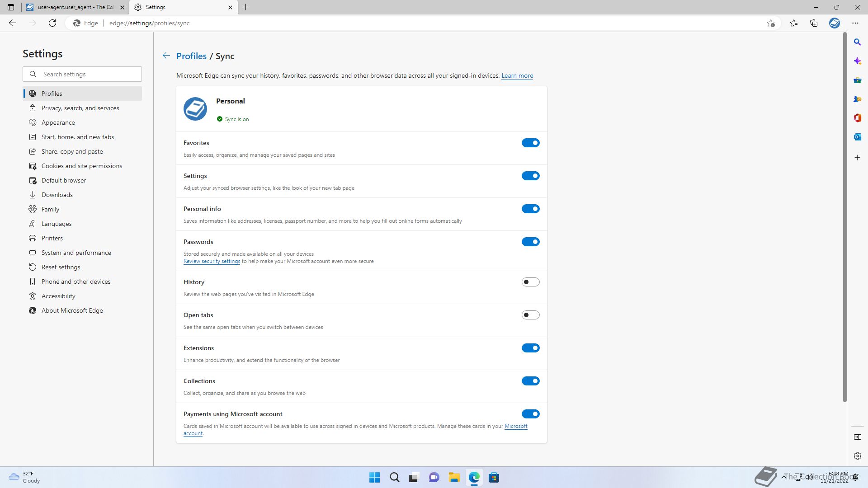Click Learn more link about sync
868x488 pixels.
(517, 75)
